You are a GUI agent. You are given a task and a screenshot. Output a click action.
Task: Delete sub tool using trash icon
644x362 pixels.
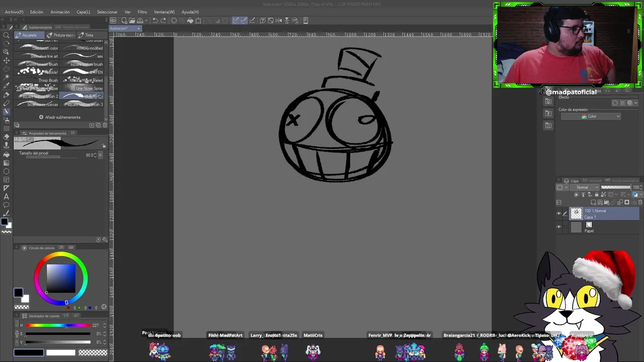coord(105,125)
